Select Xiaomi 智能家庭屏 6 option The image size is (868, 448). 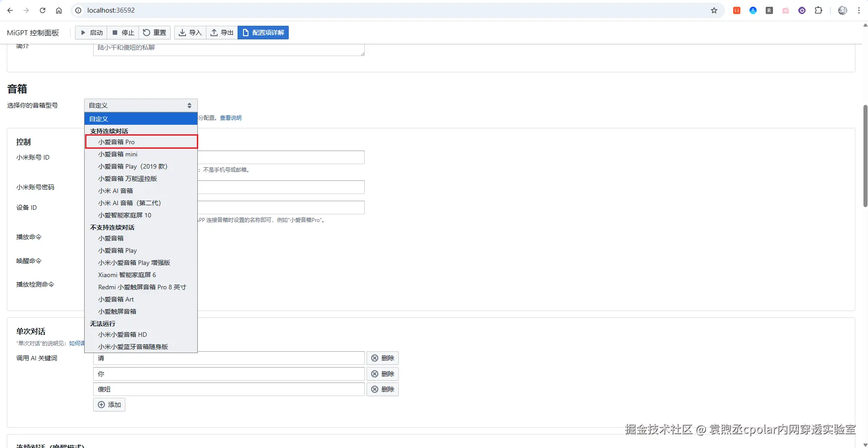click(x=141, y=275)
